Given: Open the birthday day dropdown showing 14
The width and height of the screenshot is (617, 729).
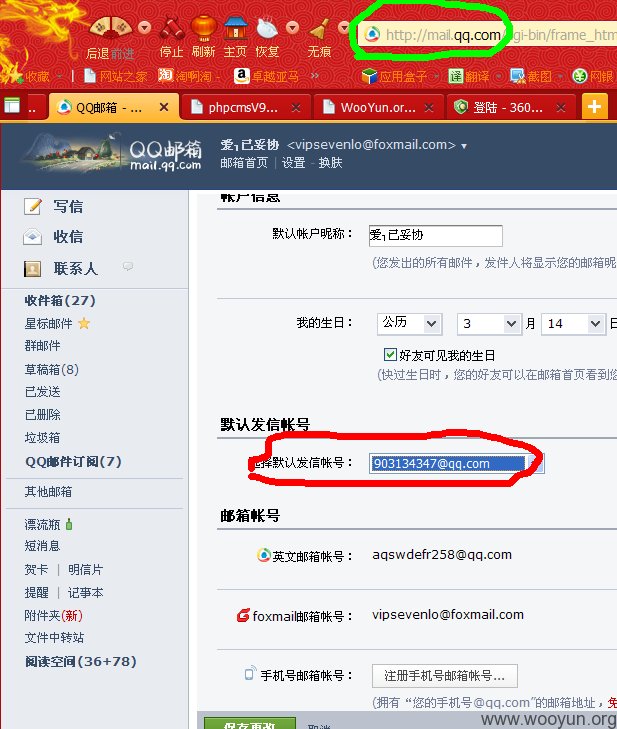Looking at the screenshot, I should 572,324.
